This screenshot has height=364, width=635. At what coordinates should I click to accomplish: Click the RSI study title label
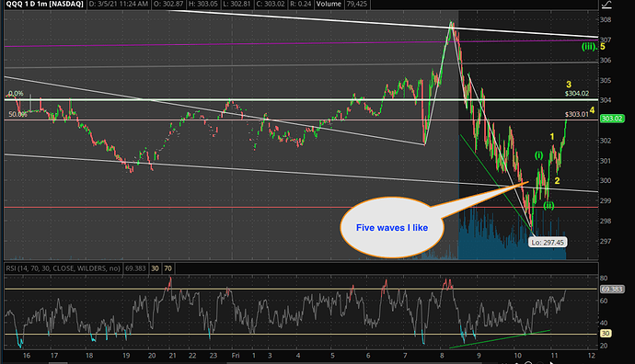pyautogui.click(x=63, y=268)
